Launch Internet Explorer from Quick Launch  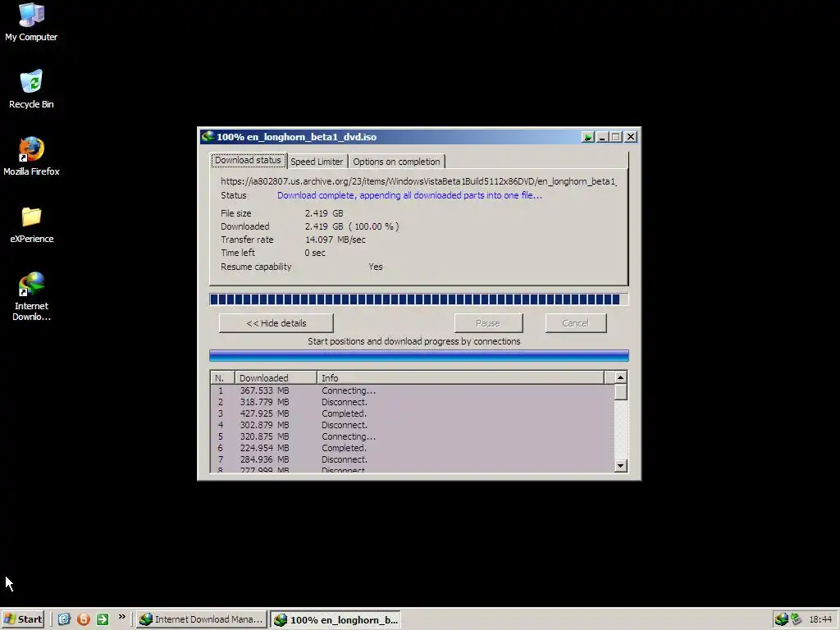click(x=64, y=619)
